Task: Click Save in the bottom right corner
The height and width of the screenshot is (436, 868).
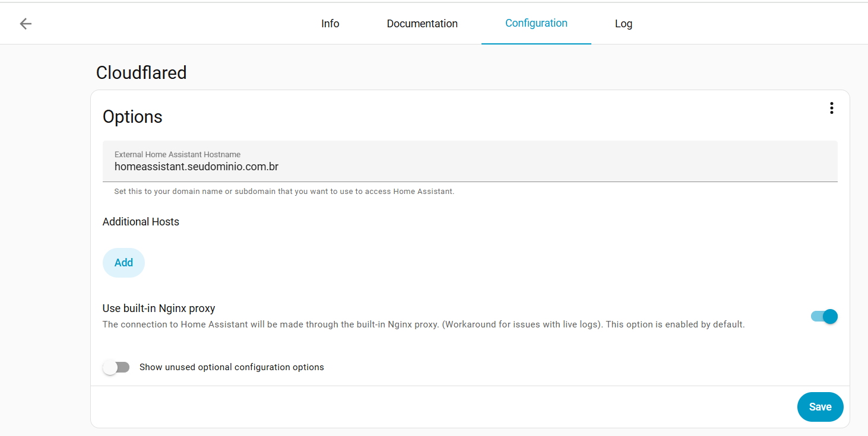Action: [x=820, y=407]
